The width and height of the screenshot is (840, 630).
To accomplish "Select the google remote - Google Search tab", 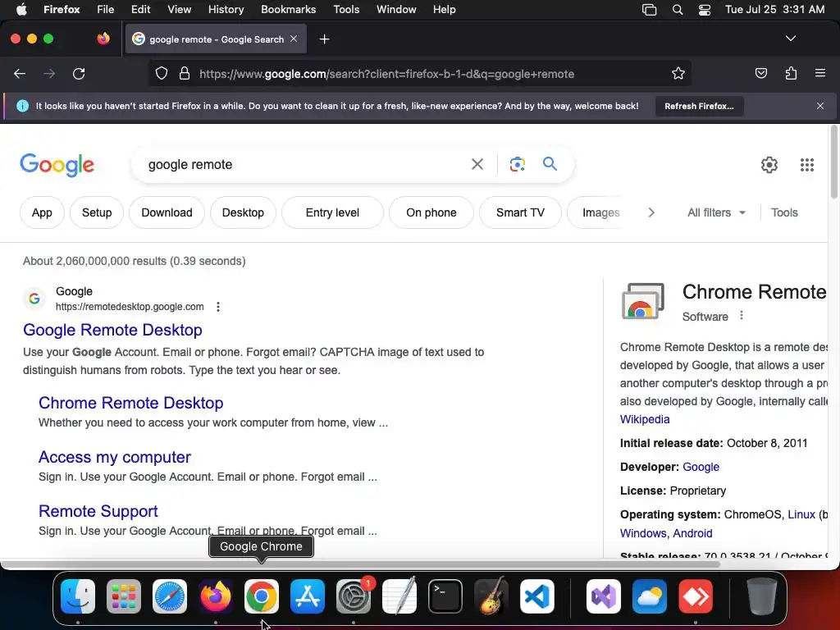I will click(x=216, y=39).
